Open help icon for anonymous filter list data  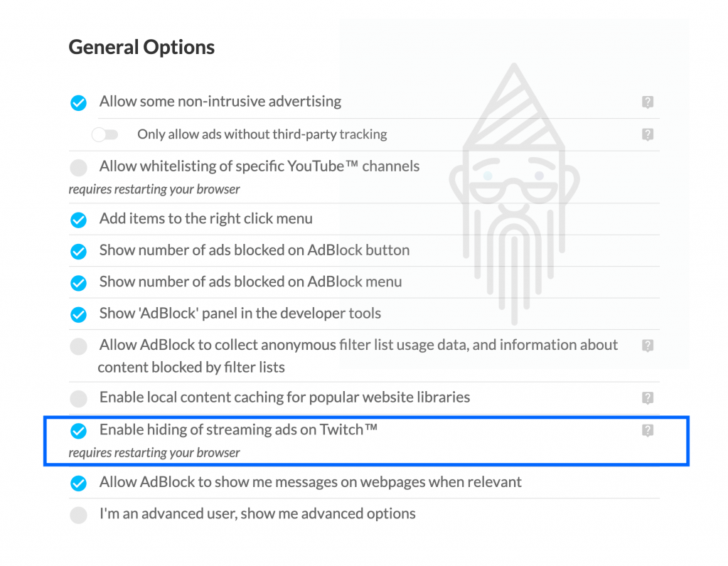tap(648, 346)
